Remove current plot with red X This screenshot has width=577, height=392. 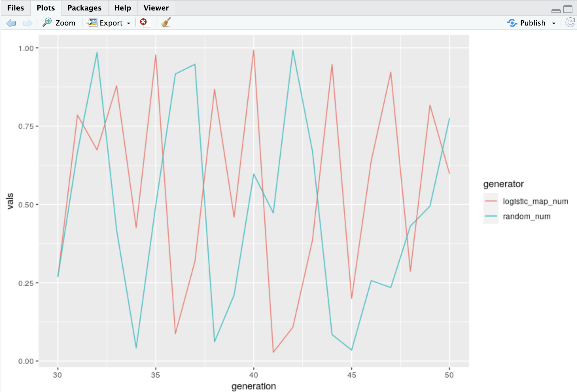point(143,22)
